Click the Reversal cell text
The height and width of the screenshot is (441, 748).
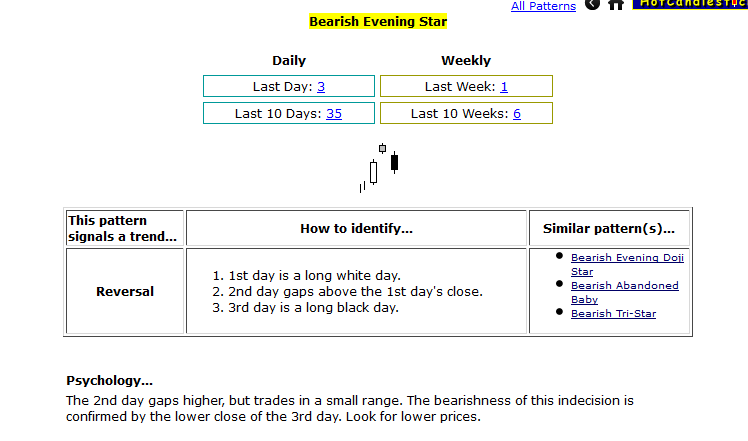click(125, 292)
